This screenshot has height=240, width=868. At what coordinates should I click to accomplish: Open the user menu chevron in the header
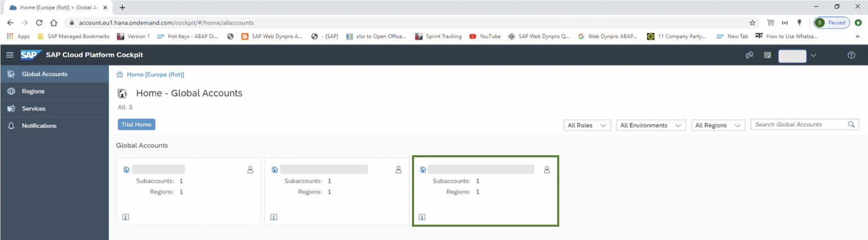pos(813,55)
